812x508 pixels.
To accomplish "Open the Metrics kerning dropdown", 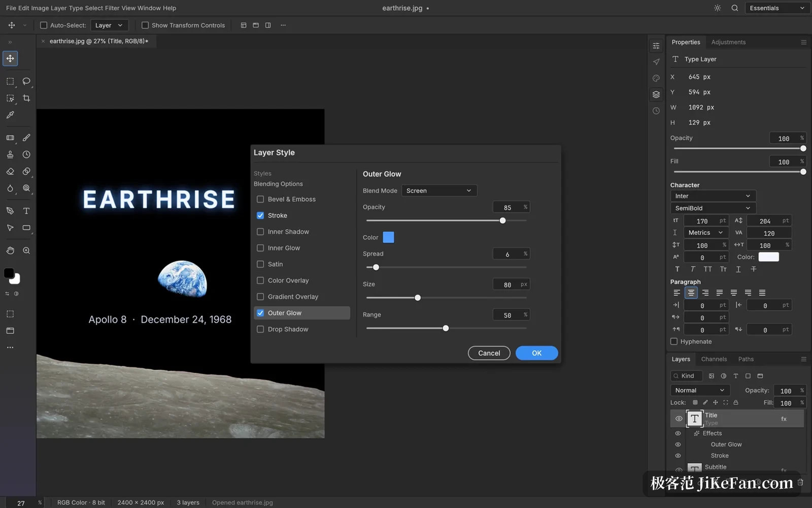I will tap(706, 233).
